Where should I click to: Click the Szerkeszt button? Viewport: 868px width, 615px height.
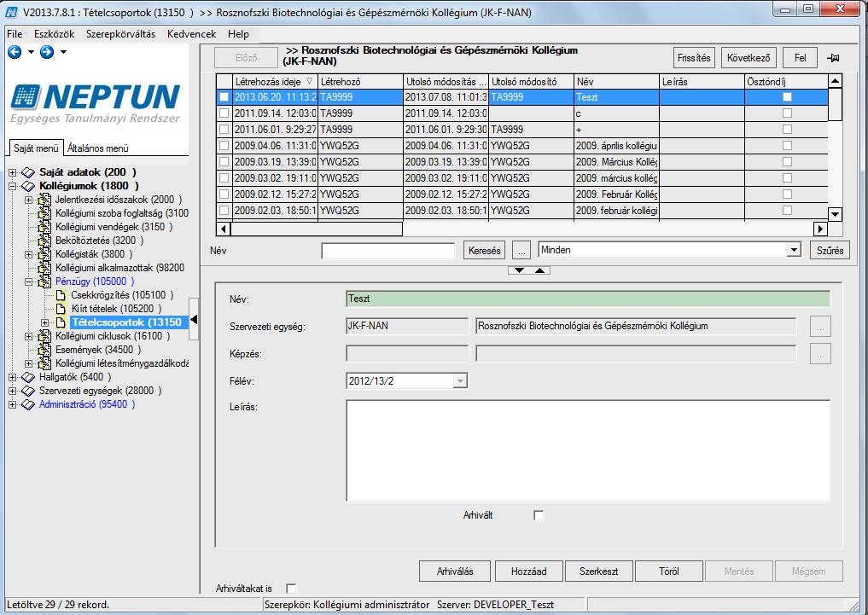(599, 571)
